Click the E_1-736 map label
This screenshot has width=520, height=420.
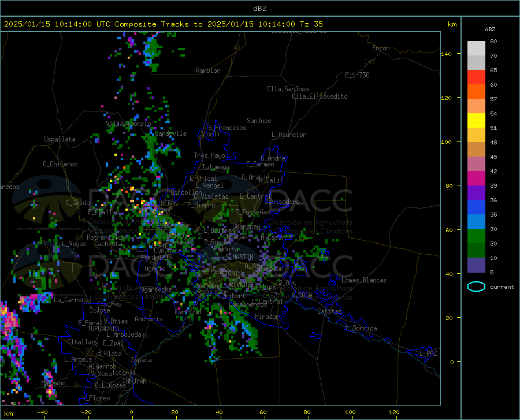coord(357,75)
